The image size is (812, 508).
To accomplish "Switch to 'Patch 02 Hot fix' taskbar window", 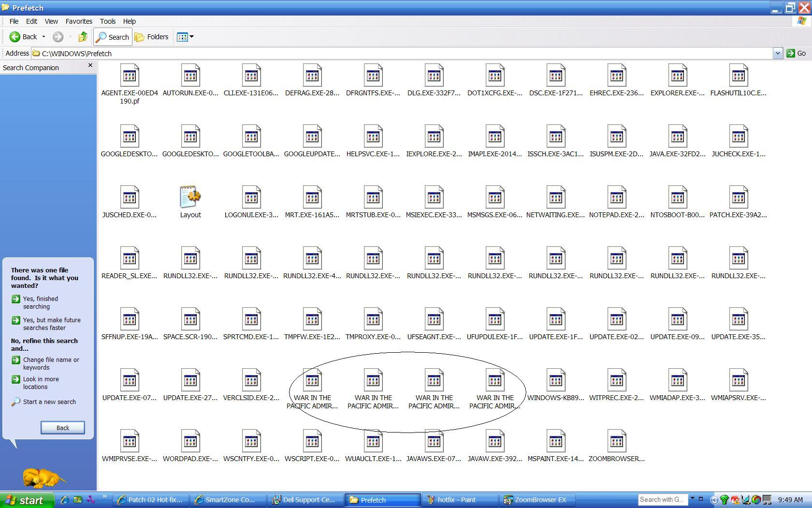I will click(x=151, y=500).
